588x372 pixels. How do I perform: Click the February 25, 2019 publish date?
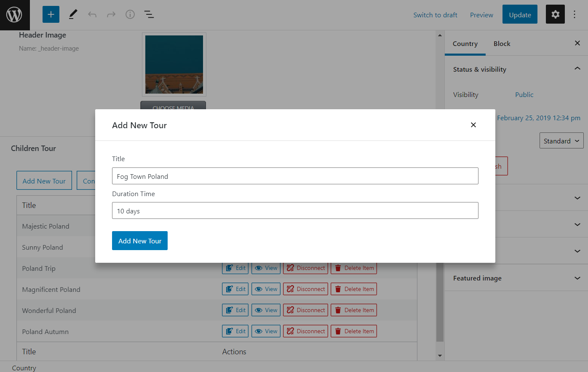(x=539, y=118)
